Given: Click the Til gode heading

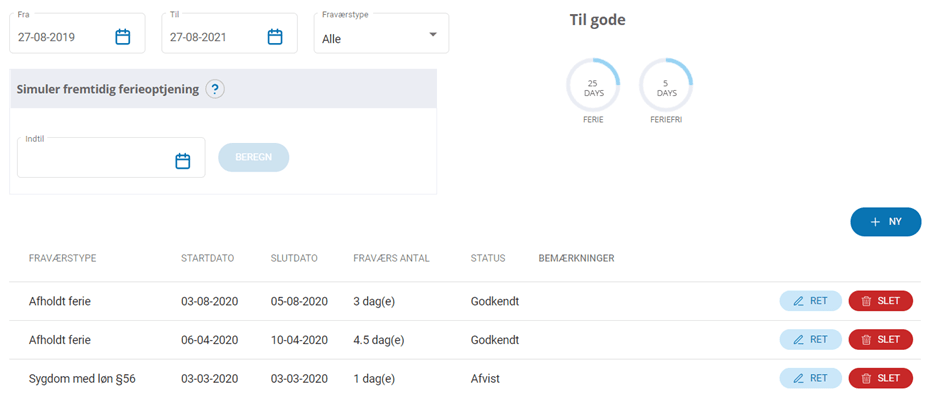Looking at the screenshot, I should (597, 20).
